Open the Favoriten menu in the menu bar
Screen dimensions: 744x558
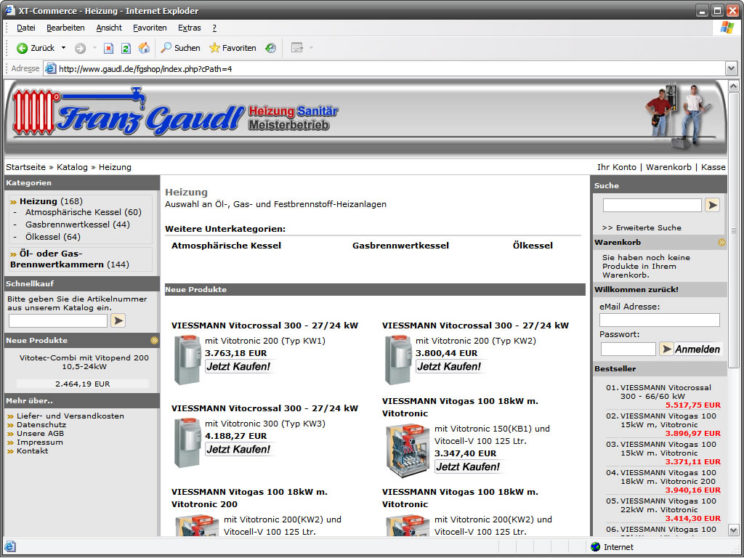pyautogui.click(x=149, y=28)
